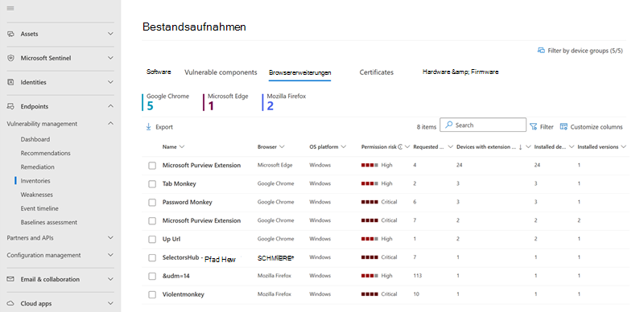Select the Password Monkey row checkbox
Screen dimensions: 644x312
click(152, 203)
